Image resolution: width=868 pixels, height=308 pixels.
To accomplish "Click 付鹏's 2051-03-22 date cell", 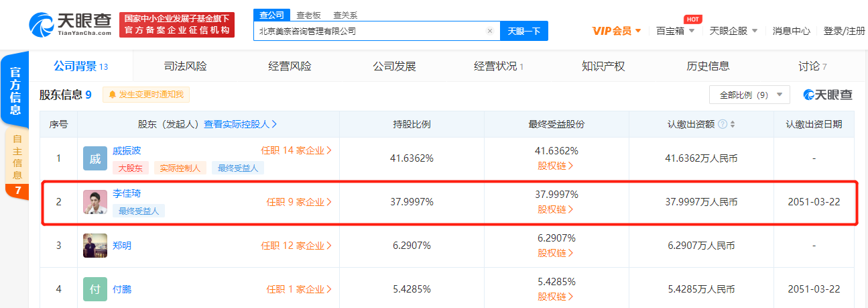I will click(x=814, y=289).
